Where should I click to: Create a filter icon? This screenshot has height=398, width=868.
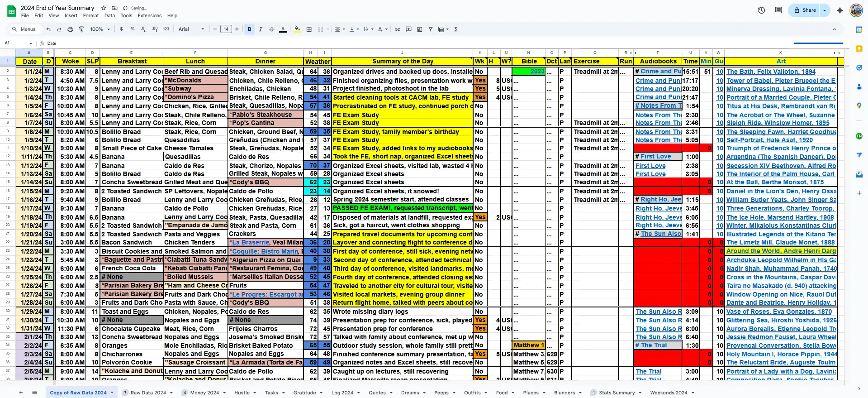coord(431,29)
